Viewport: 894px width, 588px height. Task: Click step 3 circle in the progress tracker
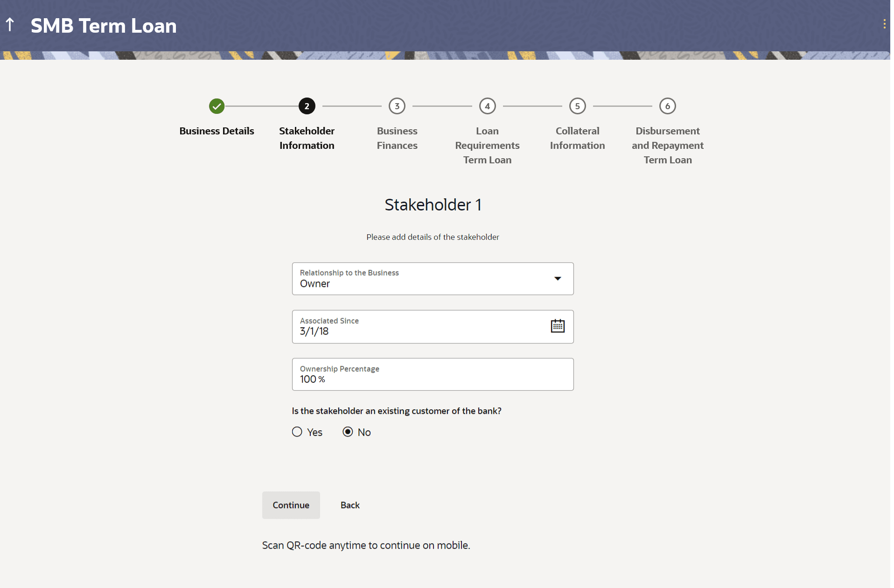point(397,106)
